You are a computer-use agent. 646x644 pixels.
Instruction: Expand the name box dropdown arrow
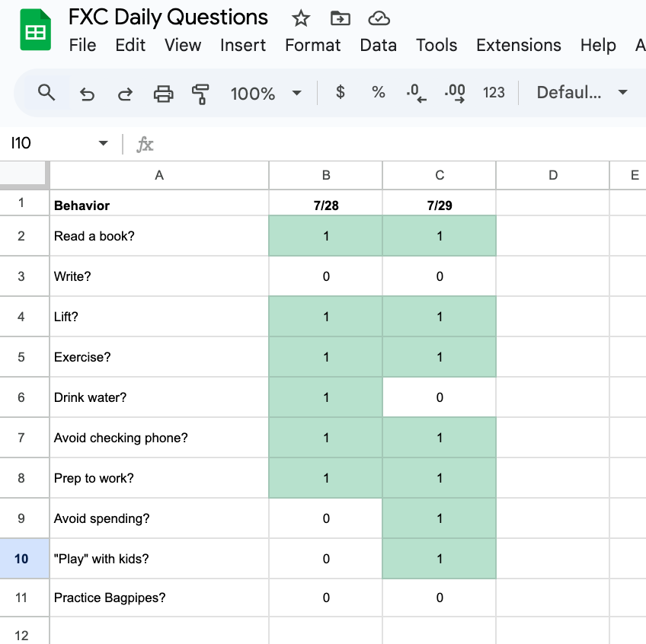pyautogui.click(x=103, y=143)
